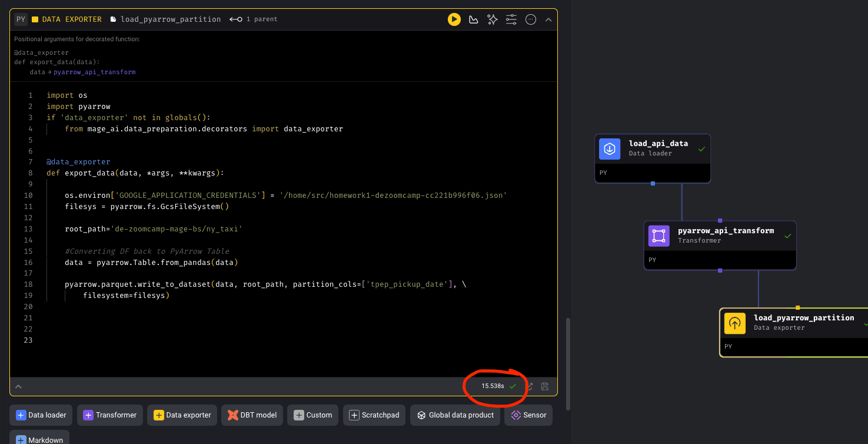Click 'Positional arguments for decorated function:' text
868x444 pixels.
pyautogui.click(x=77, y=39)
